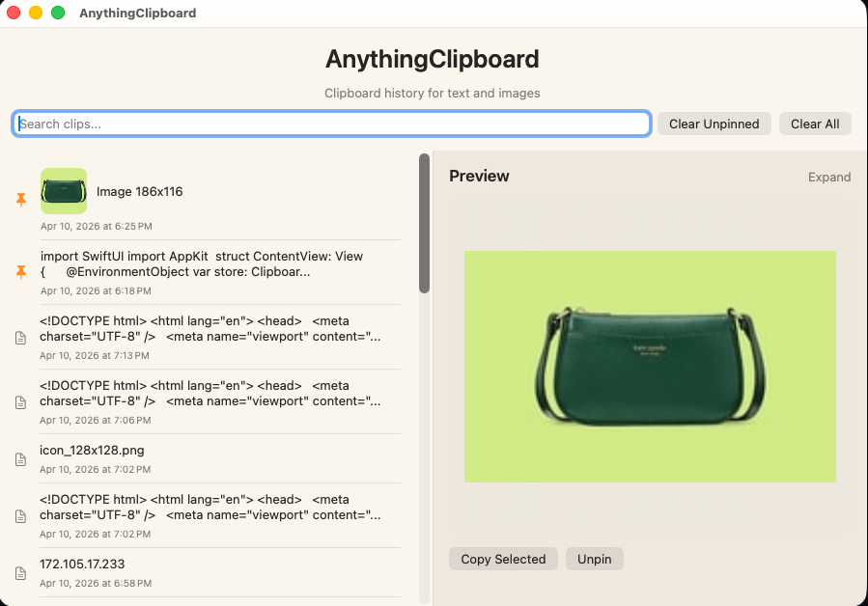Click the clip list vertical scrollbar
Screen dimensions: 868x606
(424, 223)
